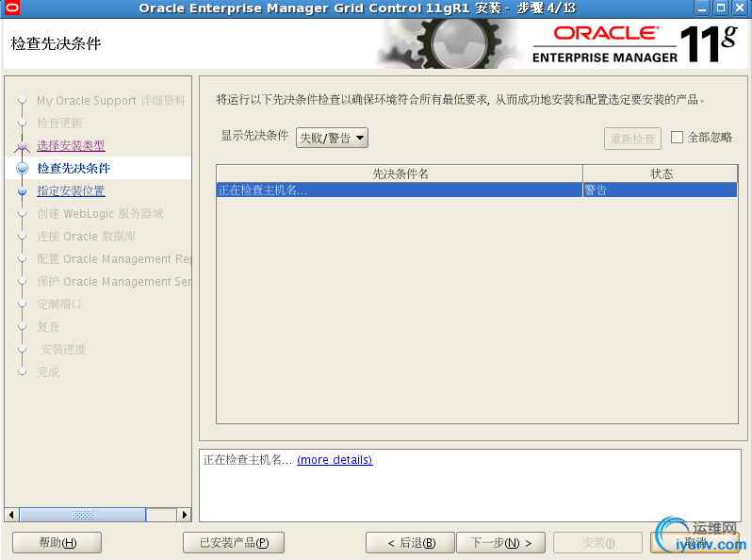Go to 指定安装位置 step link
Viewport: 752px width, 560px height.
[71, 190]
